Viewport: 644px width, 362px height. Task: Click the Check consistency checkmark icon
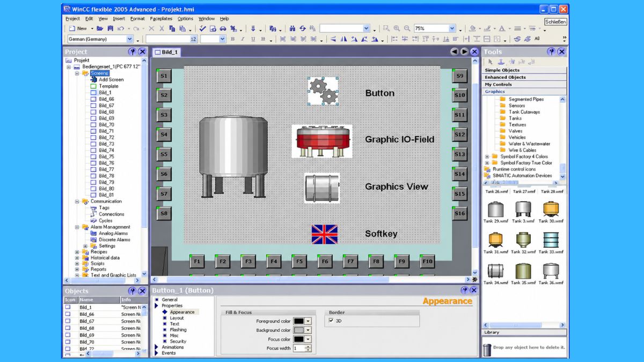(203, 28)
